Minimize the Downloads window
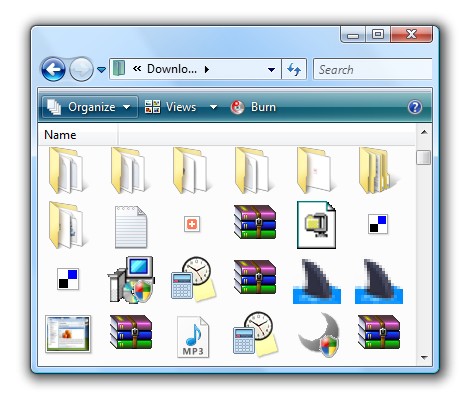Viewport: 464px width, 405px height. (353, 35)
